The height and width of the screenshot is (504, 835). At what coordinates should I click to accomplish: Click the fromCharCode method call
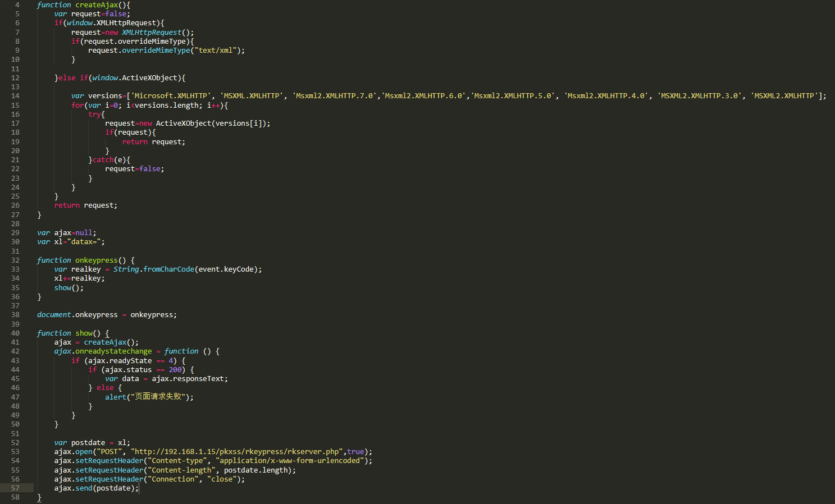coord(168,269)
